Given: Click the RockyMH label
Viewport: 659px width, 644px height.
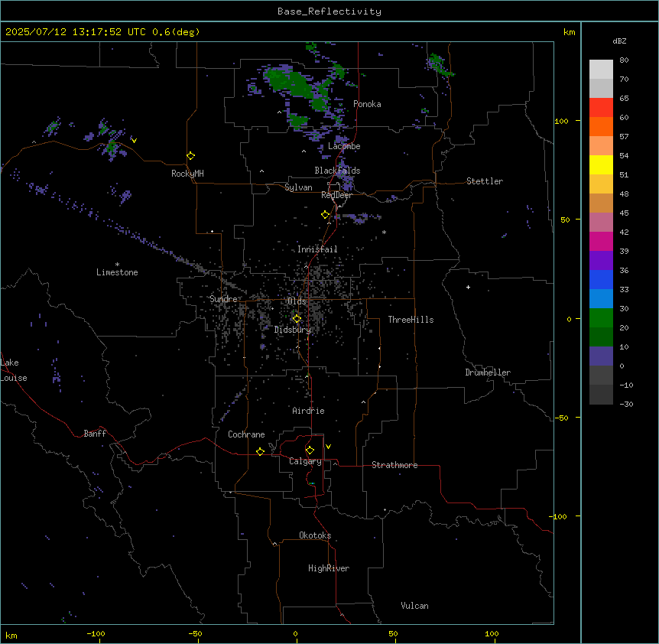Looking at the screenshot, I should (x=187, y=174).
